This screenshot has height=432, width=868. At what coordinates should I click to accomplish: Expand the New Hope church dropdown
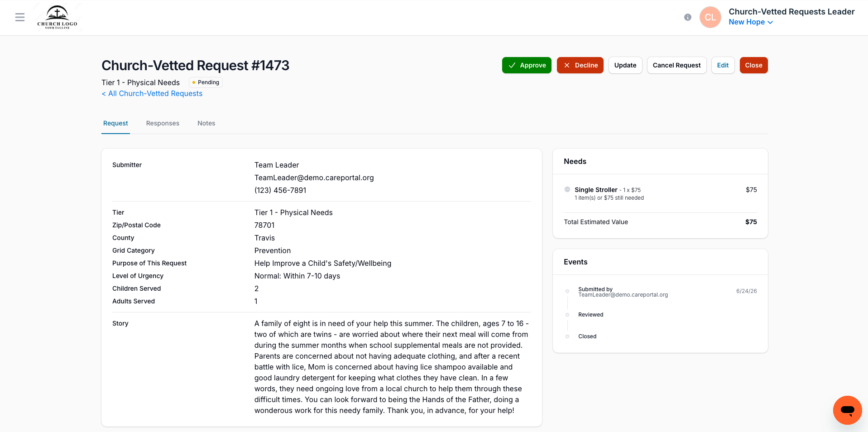pos(751,22)
